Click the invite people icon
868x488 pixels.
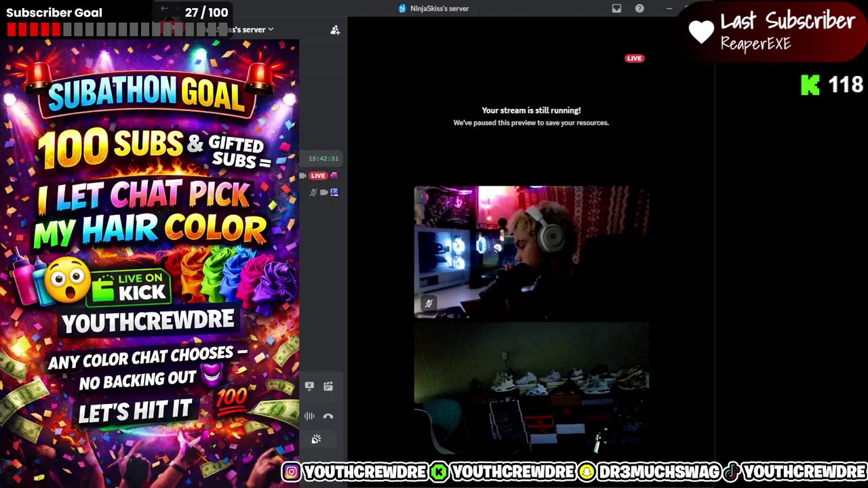click(335, 30)
